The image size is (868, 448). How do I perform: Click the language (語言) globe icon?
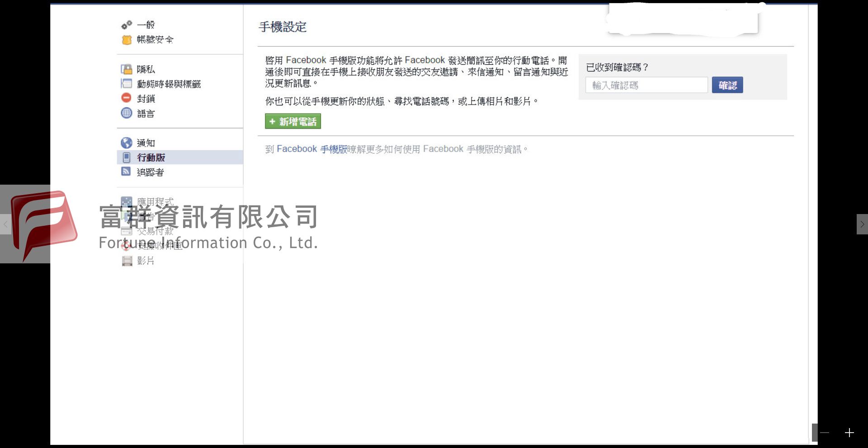(127, 113)
